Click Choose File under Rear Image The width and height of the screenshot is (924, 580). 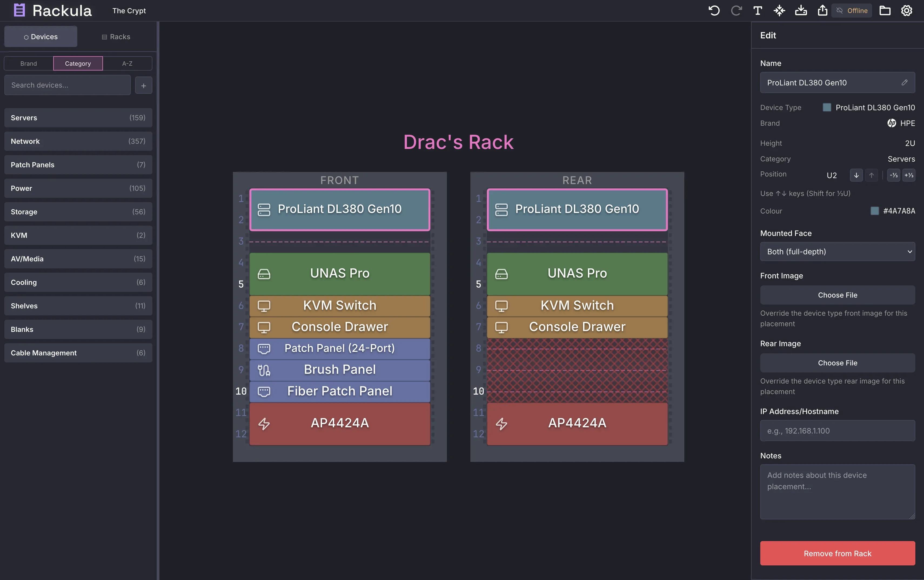pyautogui.click(x=837, y=363)
